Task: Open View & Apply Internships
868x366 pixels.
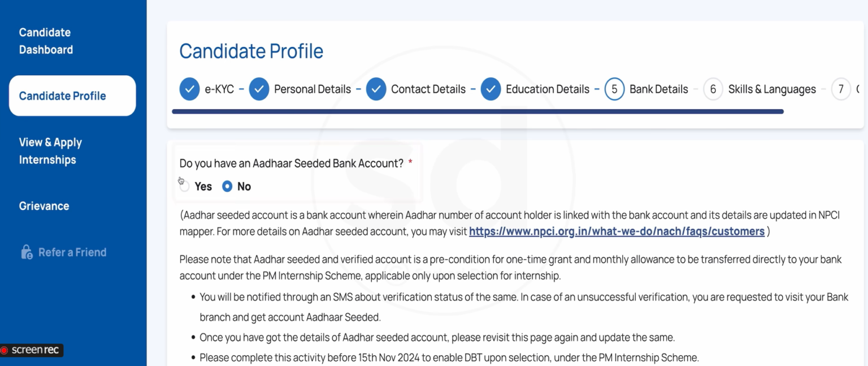Action: pos(50,150)
